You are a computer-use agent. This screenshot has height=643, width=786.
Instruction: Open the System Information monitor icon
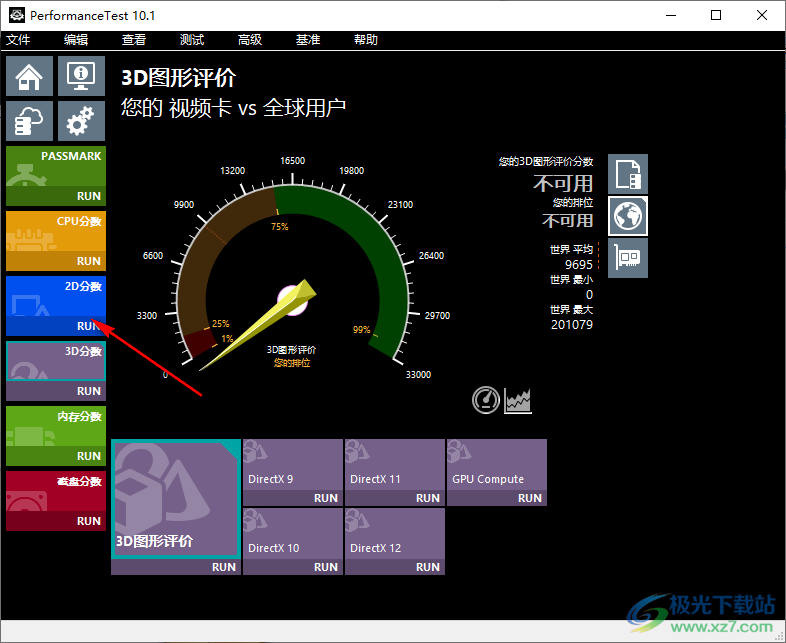[x=81, y=76]
